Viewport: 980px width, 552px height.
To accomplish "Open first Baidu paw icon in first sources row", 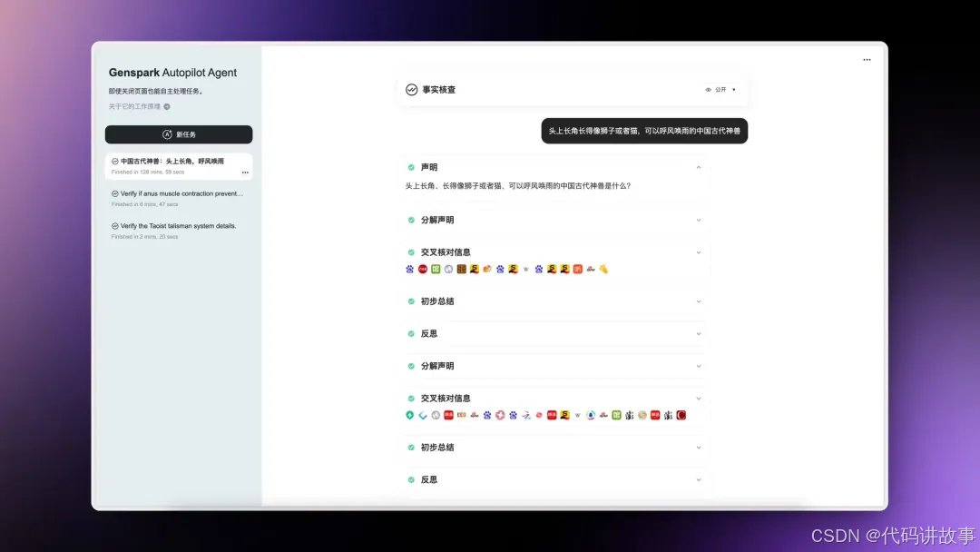I will (x=410, y=269).
